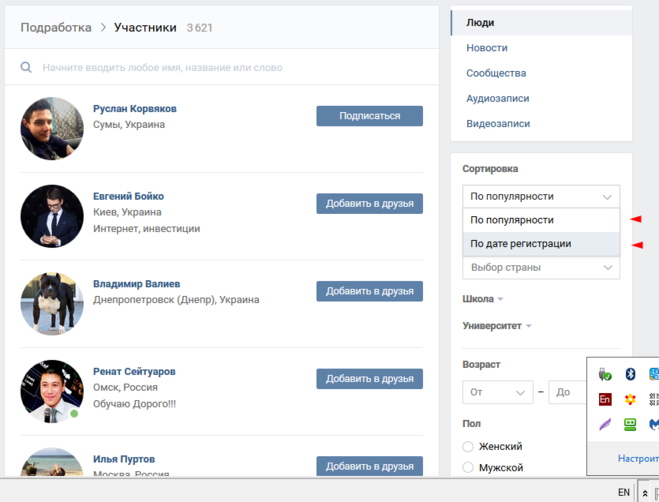
Task: Switch to the Сообщества search section
Action: [496, 73]
